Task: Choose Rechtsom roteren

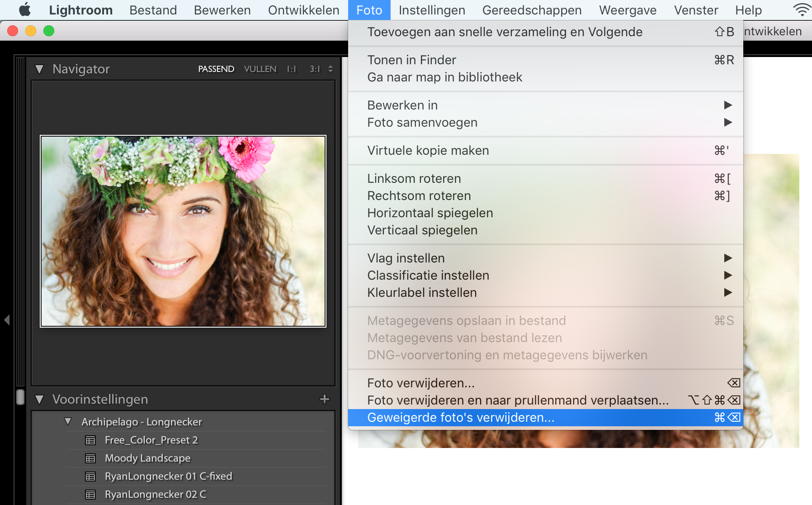Action: pos(546,195)
